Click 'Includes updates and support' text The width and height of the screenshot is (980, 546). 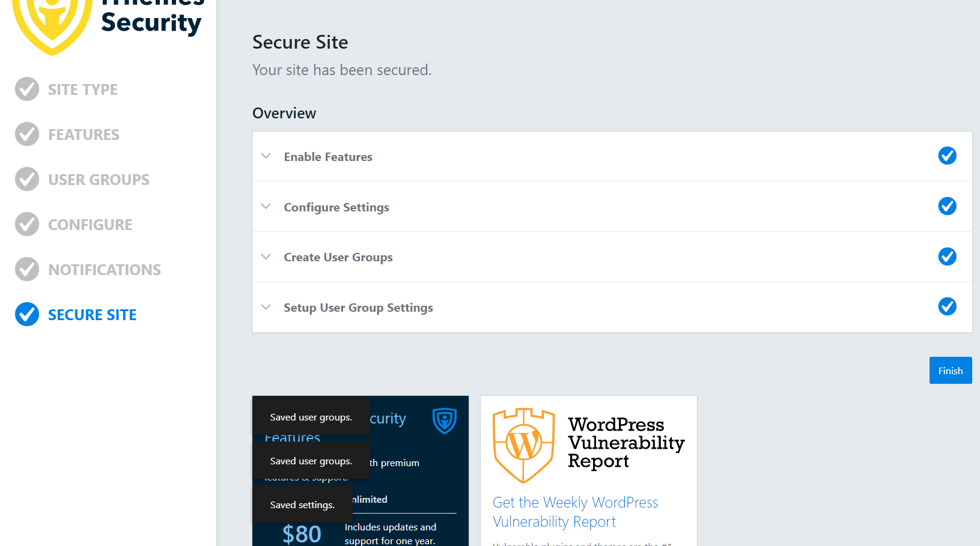[391, 533]
